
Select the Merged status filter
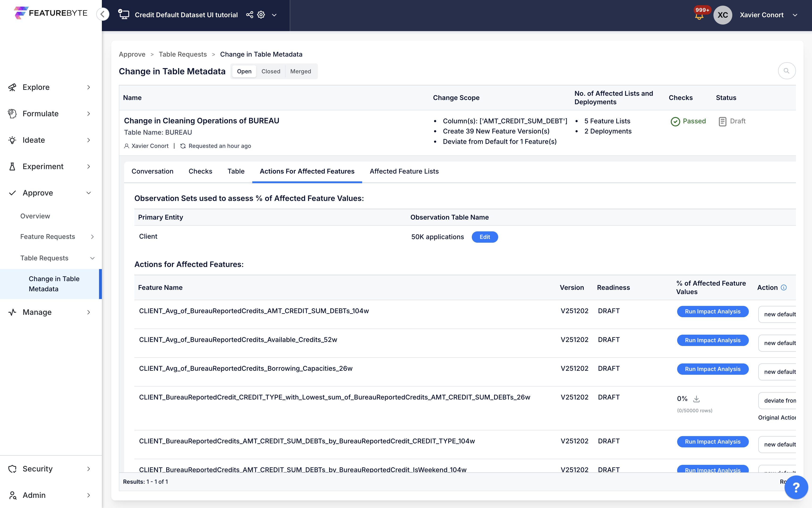(x=300, y=71)
